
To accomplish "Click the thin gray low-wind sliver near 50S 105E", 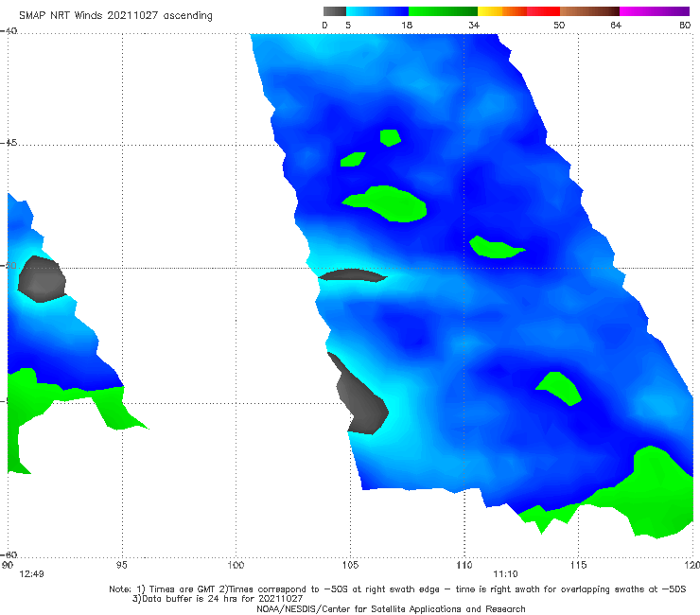I will (352, 275).
